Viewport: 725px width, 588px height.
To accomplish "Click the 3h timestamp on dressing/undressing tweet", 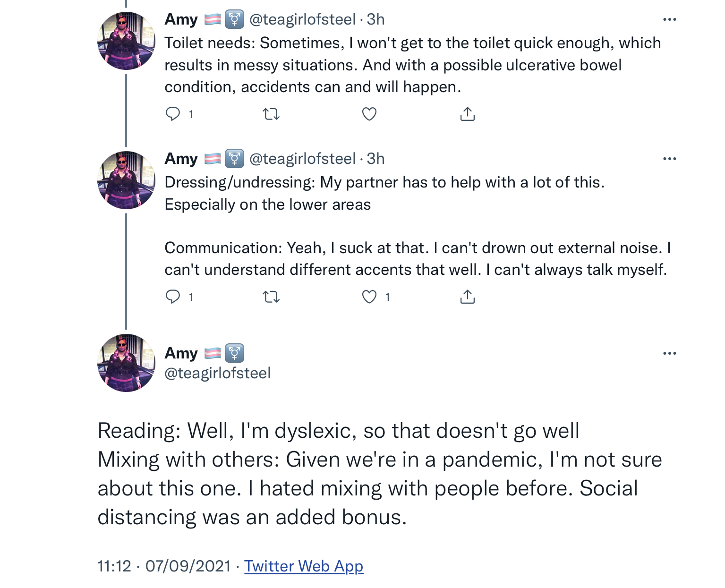I will pyautogui.click(x=375, y=159).
